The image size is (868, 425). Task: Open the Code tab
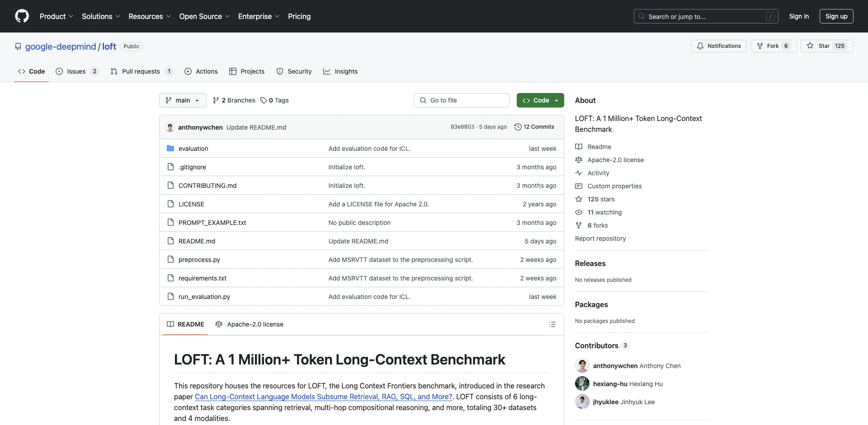pos(32,71)
